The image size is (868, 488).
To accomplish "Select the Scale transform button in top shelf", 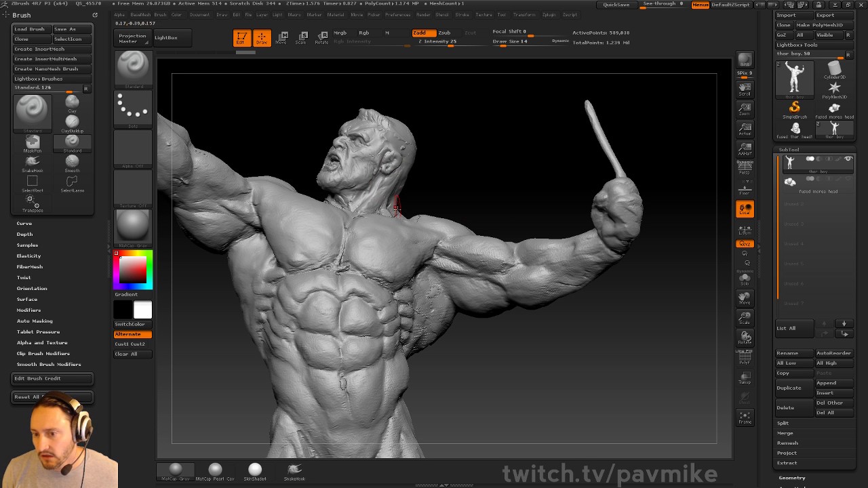I will (x=301, y=38).
